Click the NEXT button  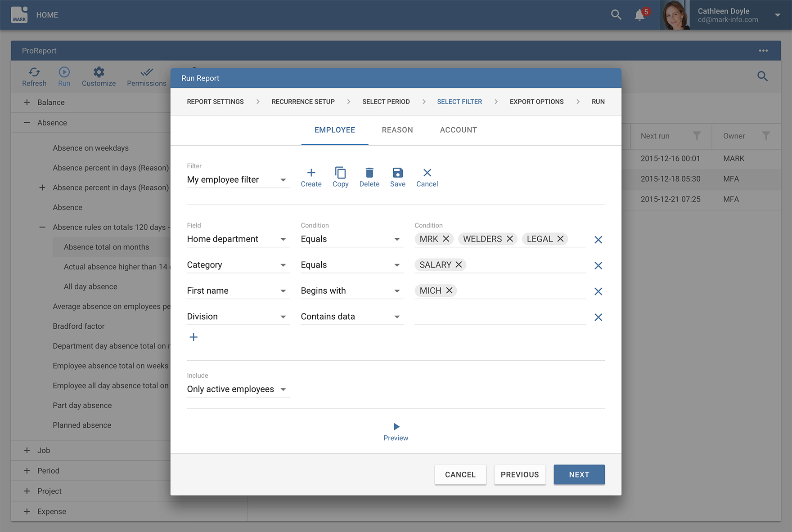[x=579, y=474]
